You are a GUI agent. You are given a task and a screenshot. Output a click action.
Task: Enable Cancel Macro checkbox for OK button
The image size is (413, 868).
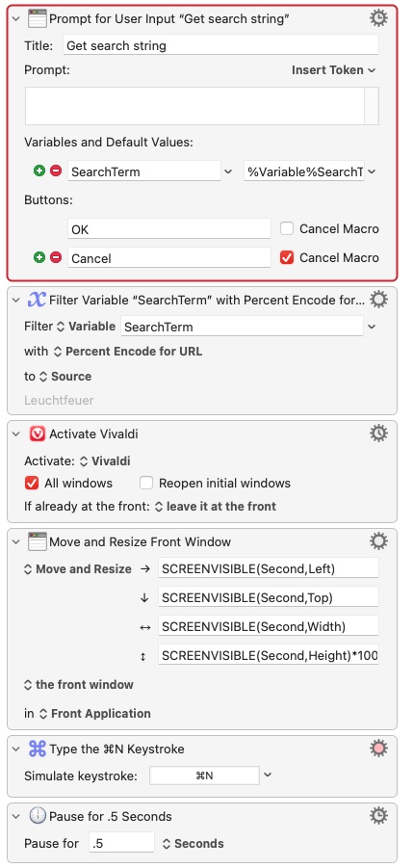pyautogui.click(x=286, y=228)
